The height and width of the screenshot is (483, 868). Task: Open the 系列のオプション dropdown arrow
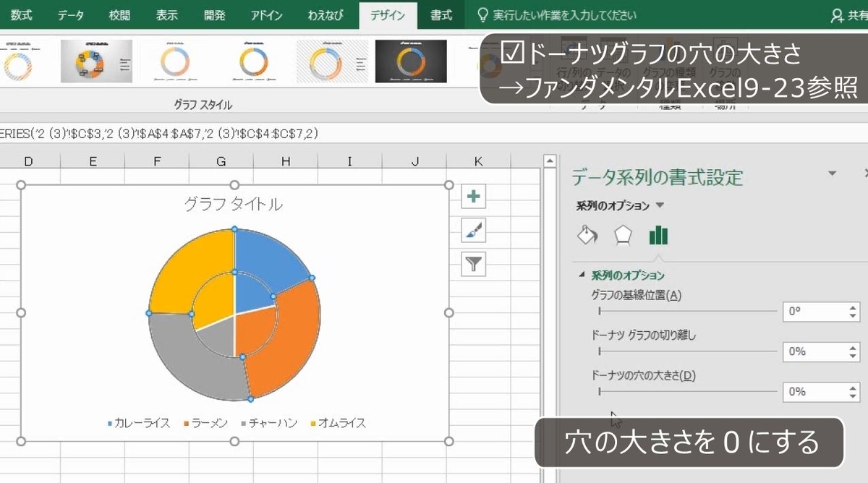click(x=660, y=205)
